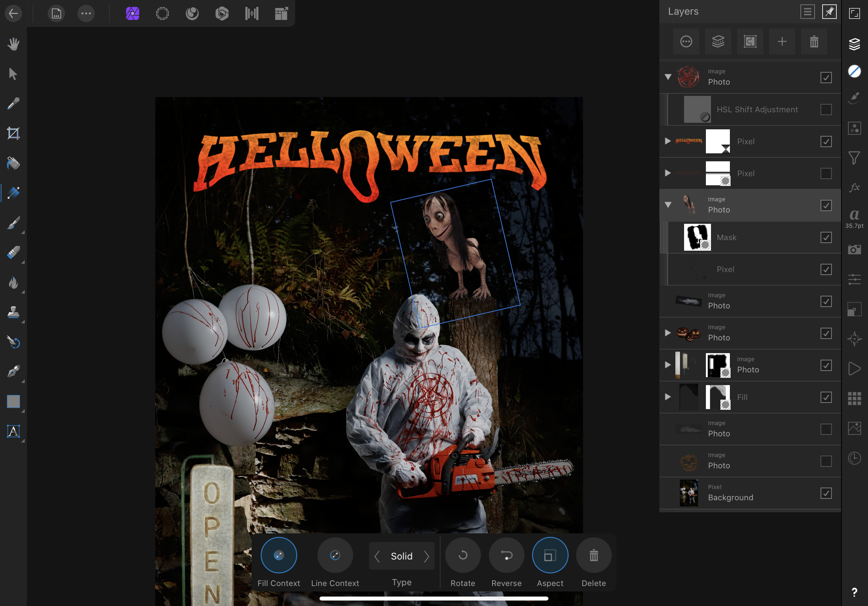Select the Flood Fill bucket tool
The width and height of the screenshot is (868, 606).
13,163
